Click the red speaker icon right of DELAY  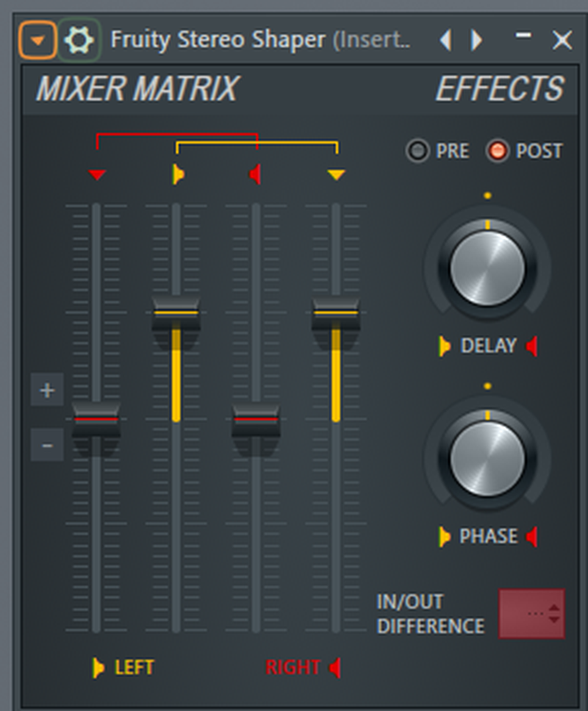click(532, 346)
